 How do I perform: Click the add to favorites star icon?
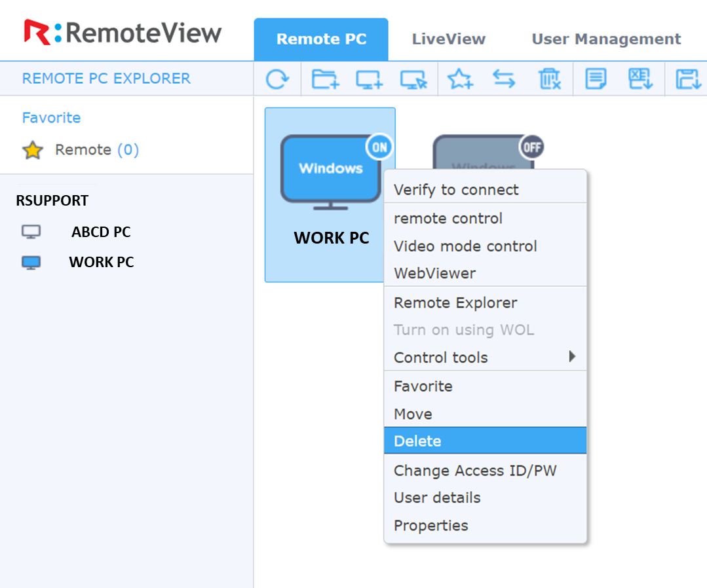[460, 79]
